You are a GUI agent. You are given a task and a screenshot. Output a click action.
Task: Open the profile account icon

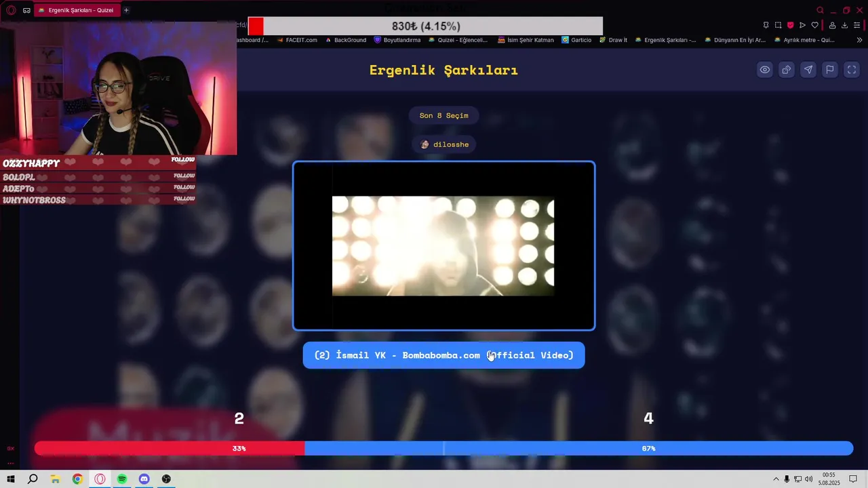click(x=832, y=26)
